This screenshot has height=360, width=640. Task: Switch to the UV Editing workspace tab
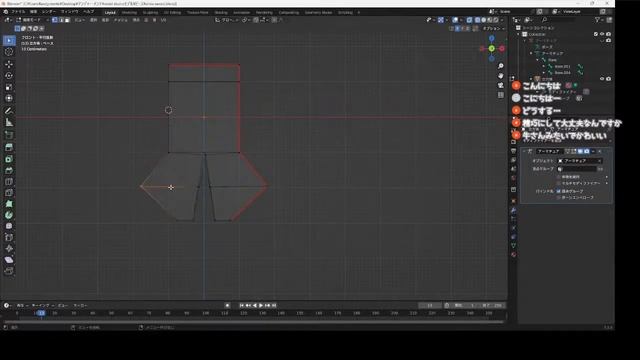[172, 13]
